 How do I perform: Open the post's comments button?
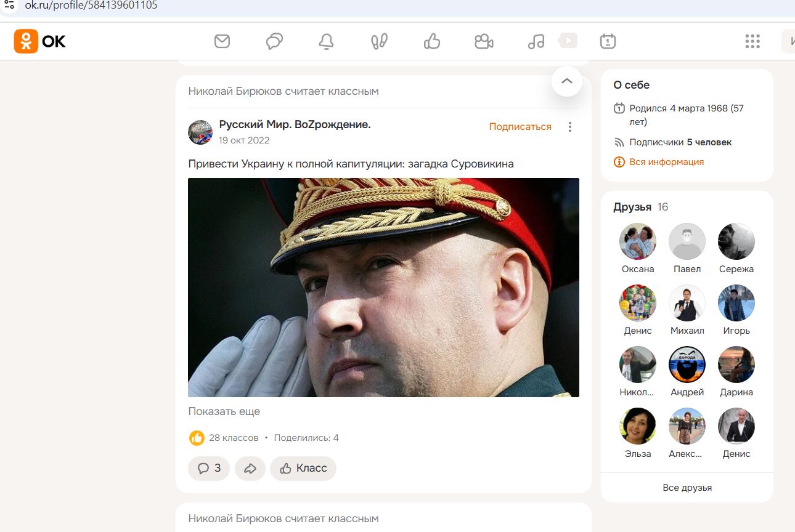[x=209, y=469]
